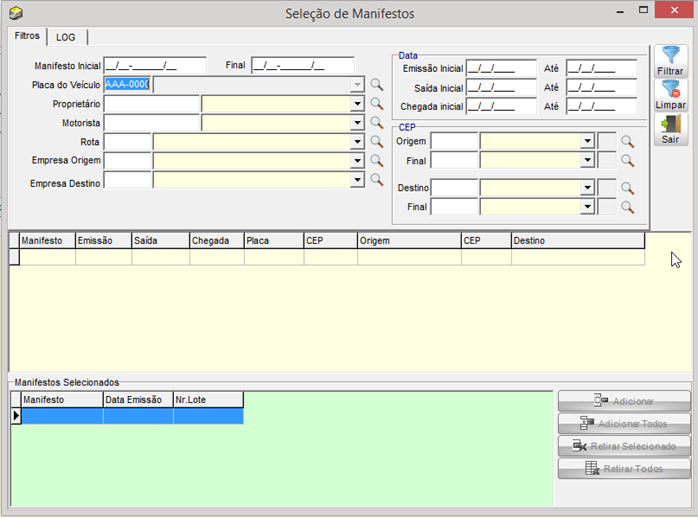Screen dimensions: 698x518
Task: Switch to the LOG tab
Action: coord(66,37)
